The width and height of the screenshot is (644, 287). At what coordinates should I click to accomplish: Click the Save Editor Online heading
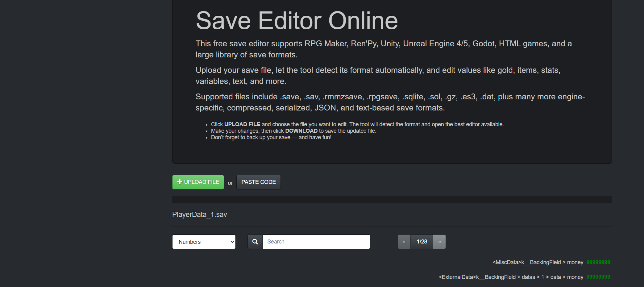pyautogui.click(x=297, y=21)
